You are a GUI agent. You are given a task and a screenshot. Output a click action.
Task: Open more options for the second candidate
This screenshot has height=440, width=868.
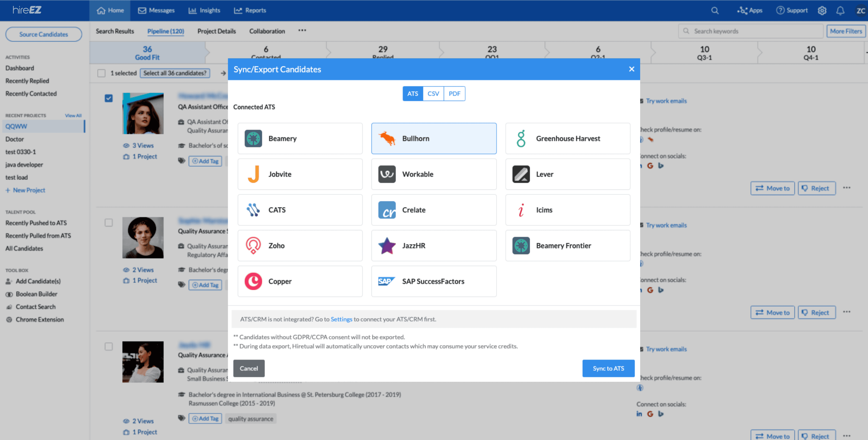tap(847, 312)
